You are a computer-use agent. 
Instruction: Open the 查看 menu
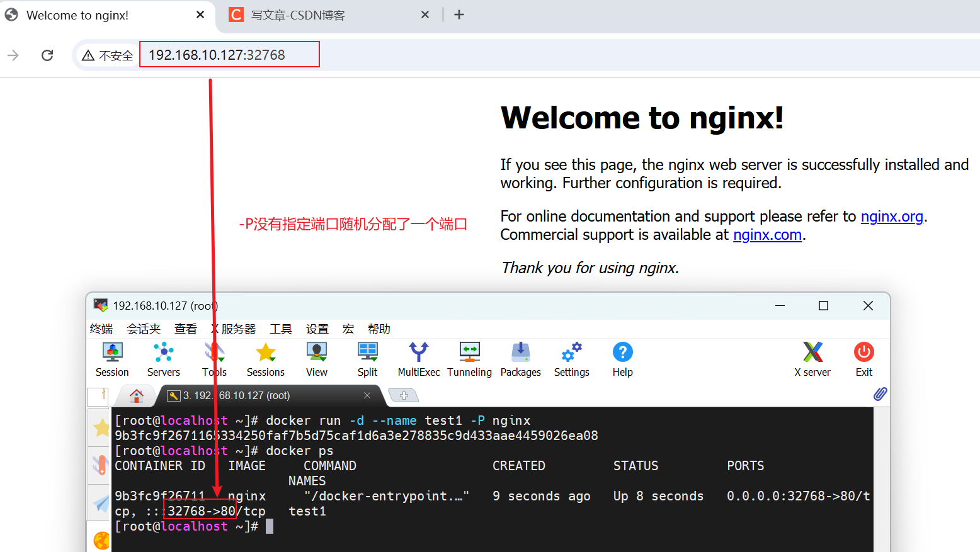click(186, 329)
